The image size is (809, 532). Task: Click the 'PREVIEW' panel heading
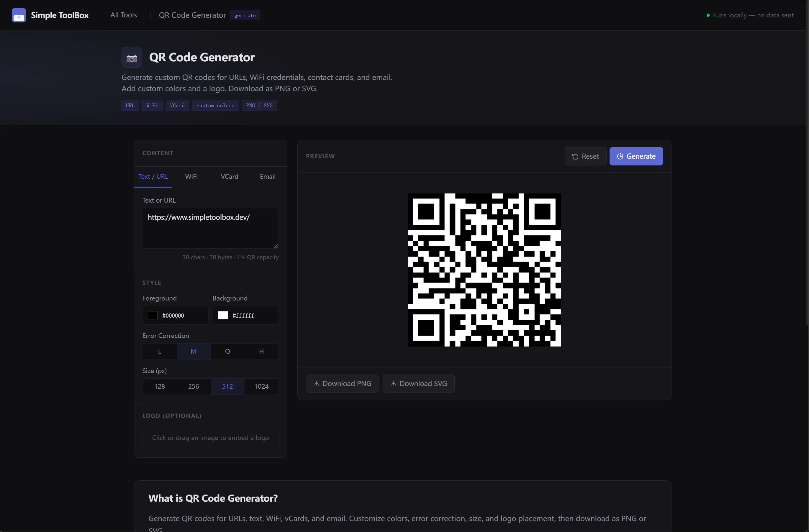320,156
